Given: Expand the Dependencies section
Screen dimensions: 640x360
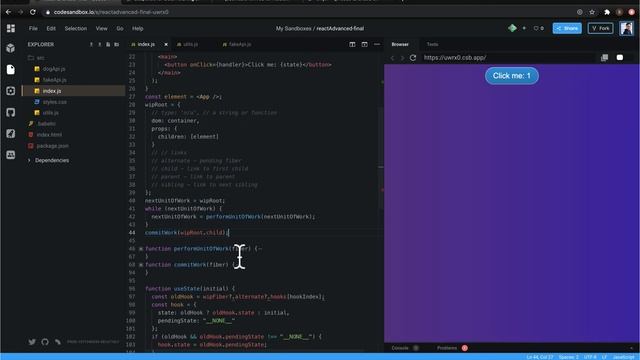Looking at the screenshot, I should (48, 160).
